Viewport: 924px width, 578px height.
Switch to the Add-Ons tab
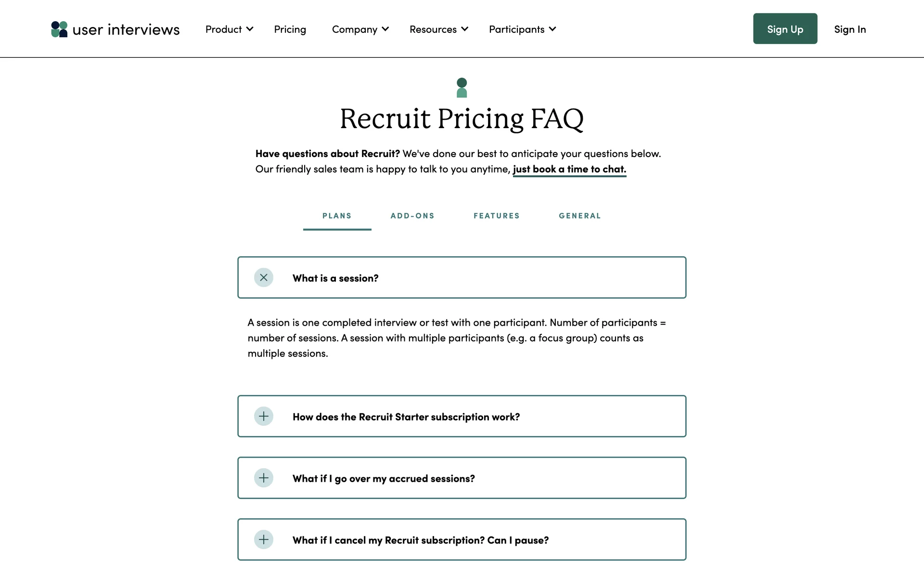point(412,216)
